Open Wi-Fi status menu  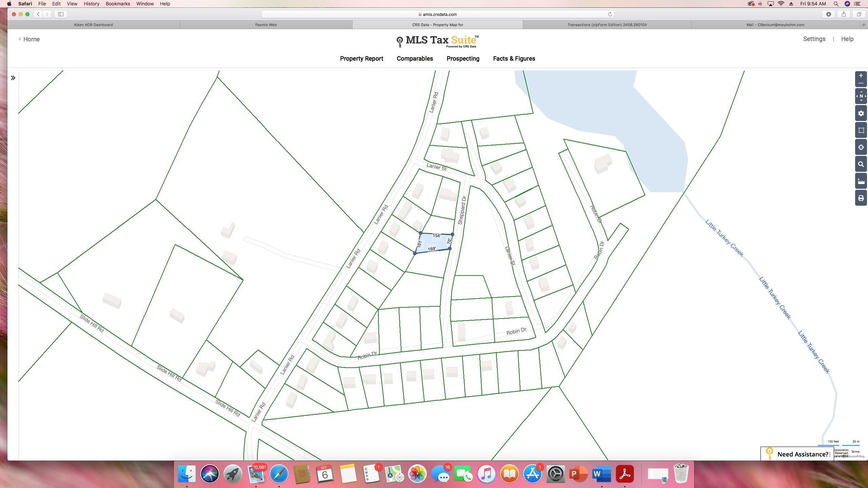click(x=781, y=4)
